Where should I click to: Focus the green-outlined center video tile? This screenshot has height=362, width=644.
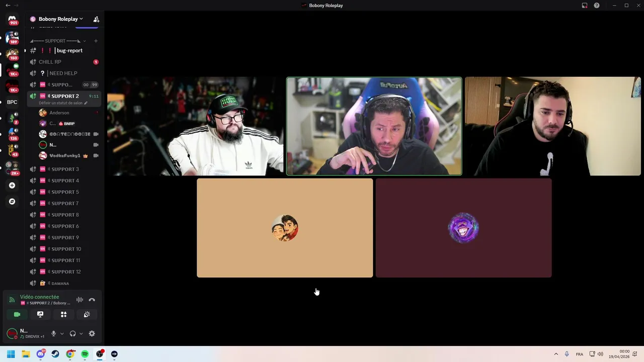point(374,126)
